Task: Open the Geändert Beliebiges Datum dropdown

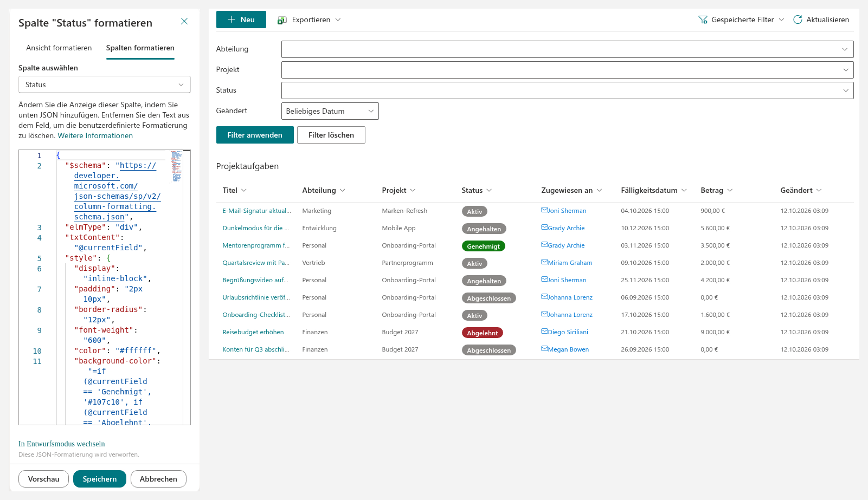Action: point(330,111)
